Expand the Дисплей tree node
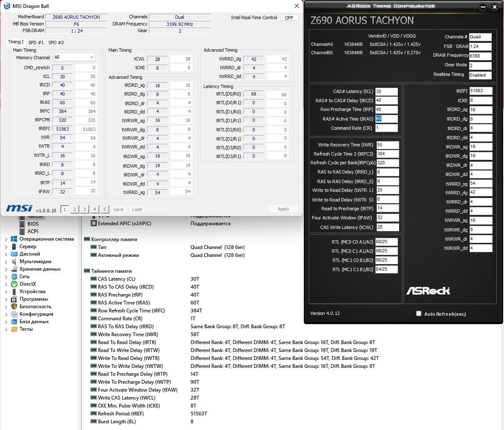The height and width of the screenshot is (430, 504). 6,254
